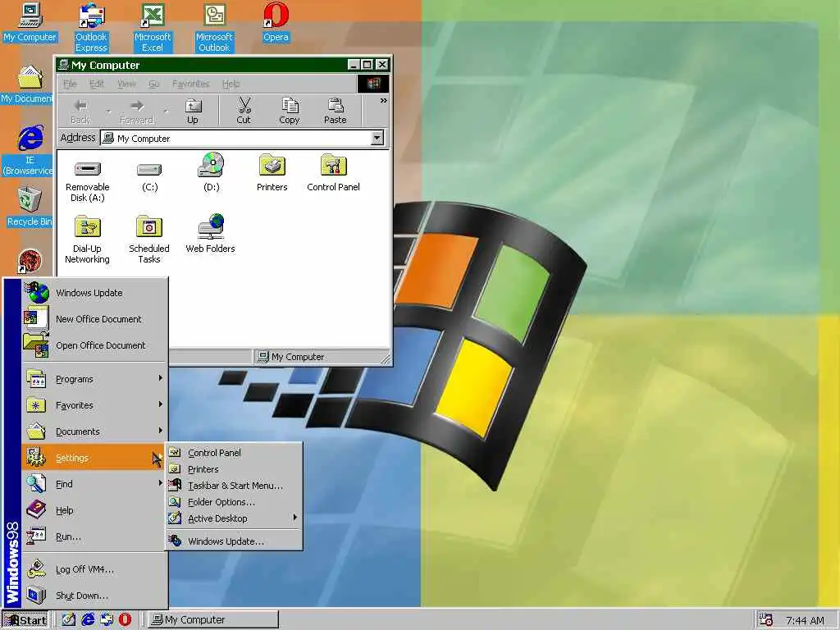Click the Copy toolbar button

290,112
